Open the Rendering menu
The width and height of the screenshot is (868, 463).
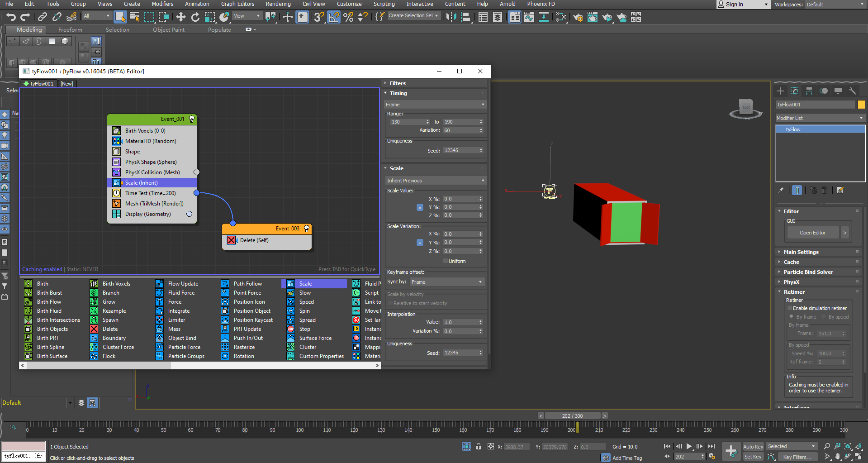coord(278,4)
